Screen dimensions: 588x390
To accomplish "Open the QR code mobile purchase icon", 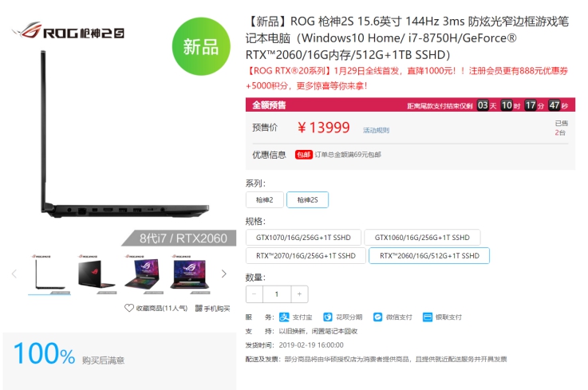I will 199,308.
